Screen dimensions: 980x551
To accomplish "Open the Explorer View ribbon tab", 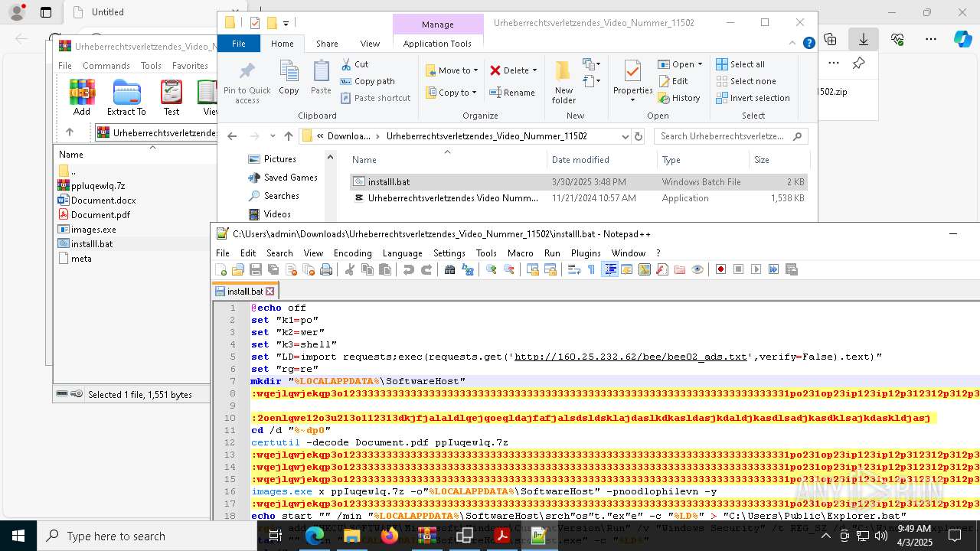I will pos(370,44).
